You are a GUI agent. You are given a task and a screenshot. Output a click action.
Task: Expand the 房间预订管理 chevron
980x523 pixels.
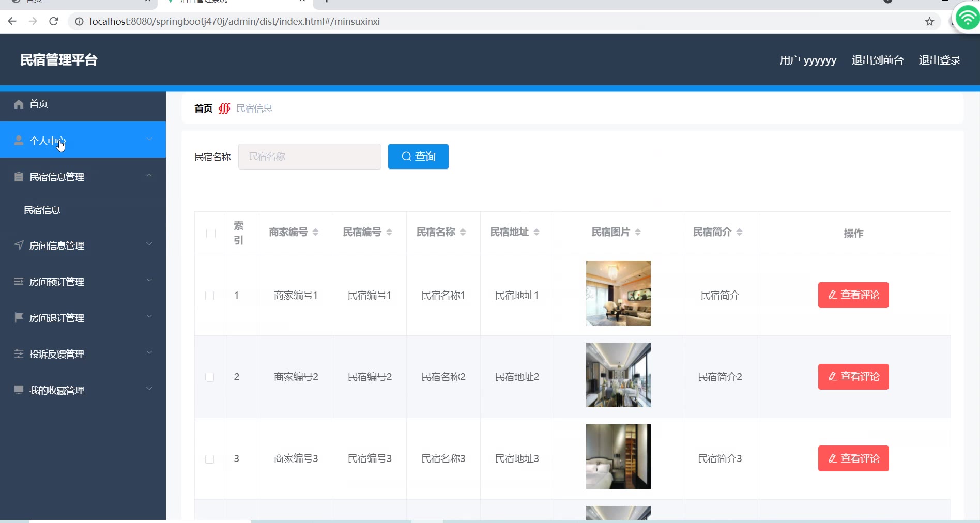click(149, 280)
